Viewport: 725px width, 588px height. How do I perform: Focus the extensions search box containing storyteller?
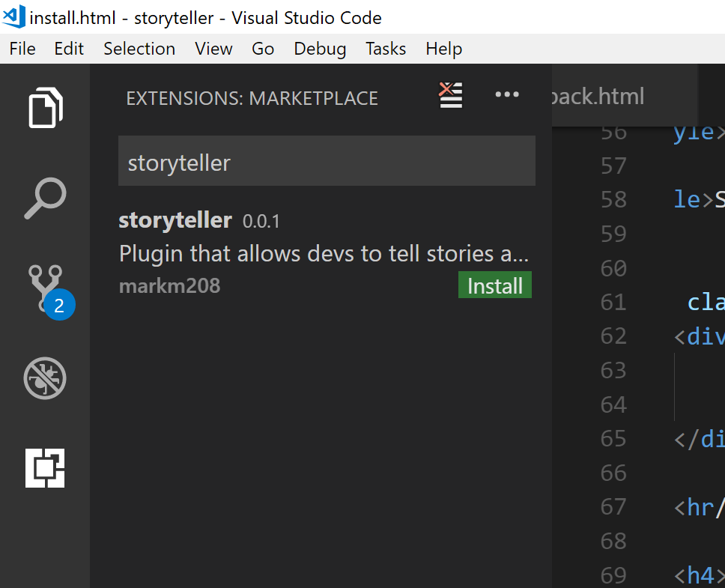click(x=327, y=161)
